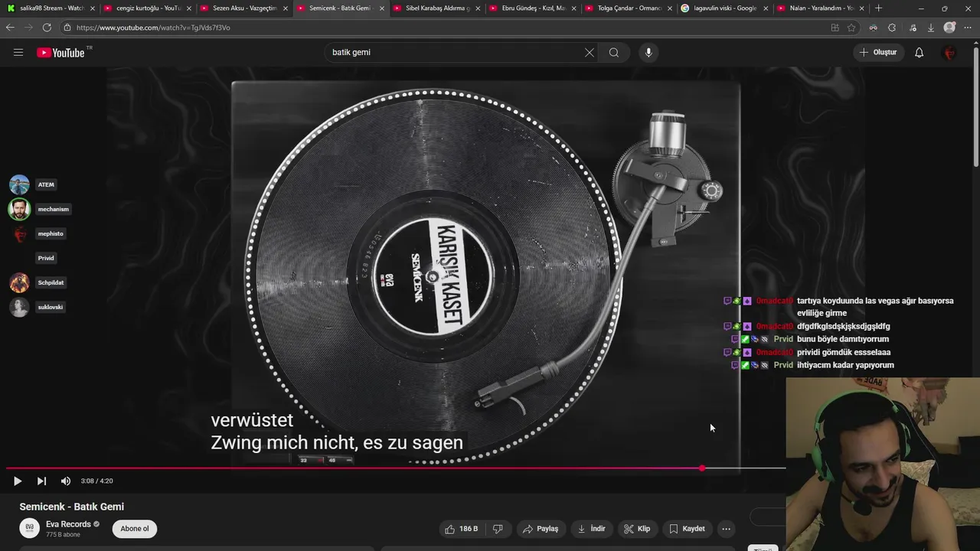Click the Oluştur create button
The height and width of the screenshot is (551, 980).
pyautogui.click(x=877, y=53)
